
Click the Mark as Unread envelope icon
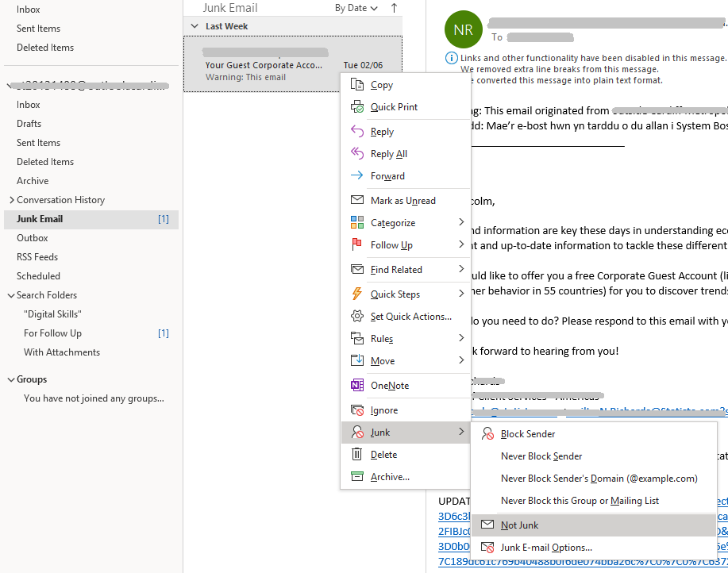pos(356,200)
